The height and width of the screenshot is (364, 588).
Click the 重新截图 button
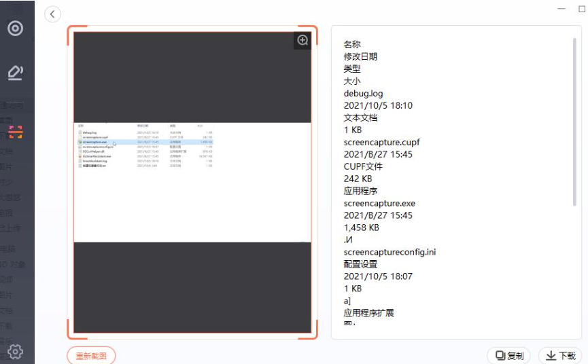[91, 356]
